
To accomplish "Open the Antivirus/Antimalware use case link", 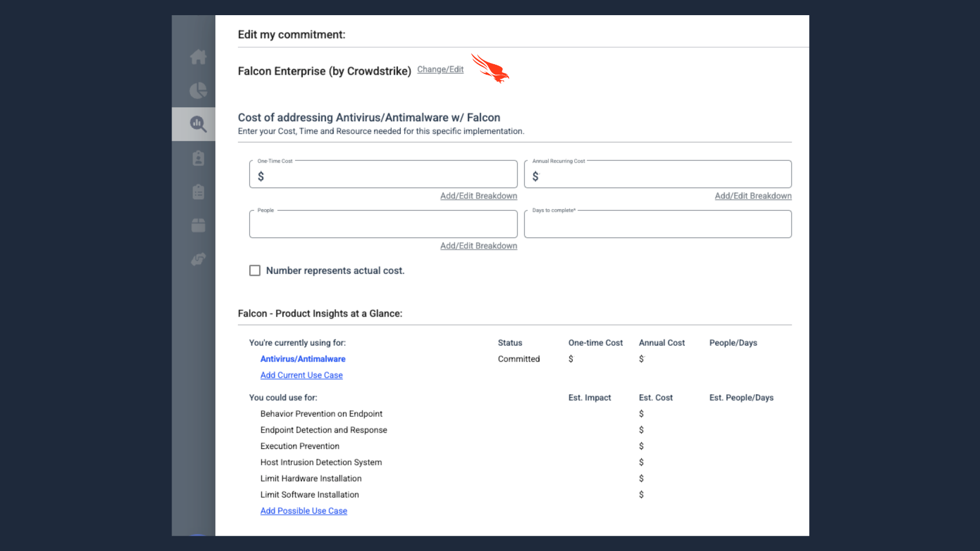I will (x=303, y=359).
